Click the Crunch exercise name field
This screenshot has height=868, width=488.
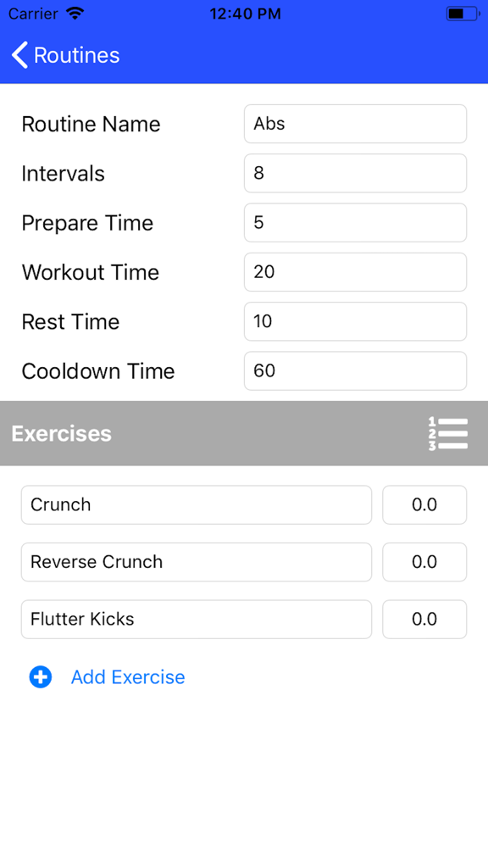(x=196, y=504)
